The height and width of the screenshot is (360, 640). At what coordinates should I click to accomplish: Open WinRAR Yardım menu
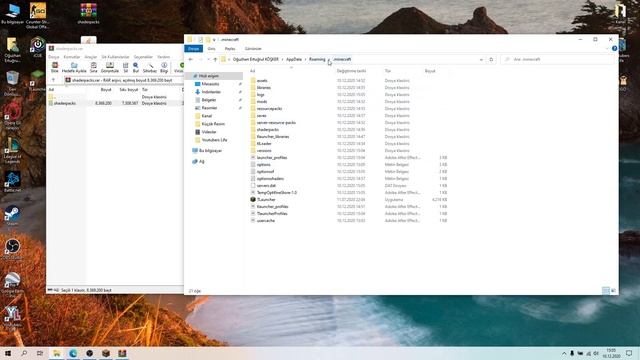(164, 57)
